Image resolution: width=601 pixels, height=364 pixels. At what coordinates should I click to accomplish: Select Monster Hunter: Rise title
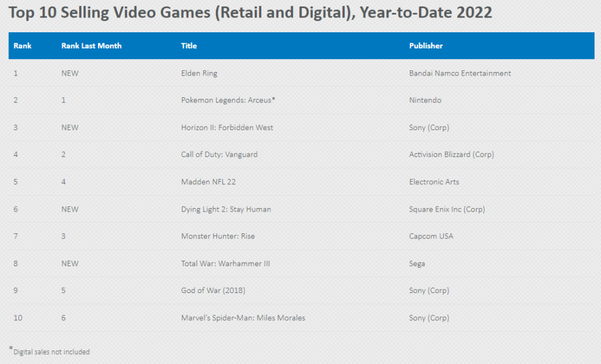tap(218, 236)
